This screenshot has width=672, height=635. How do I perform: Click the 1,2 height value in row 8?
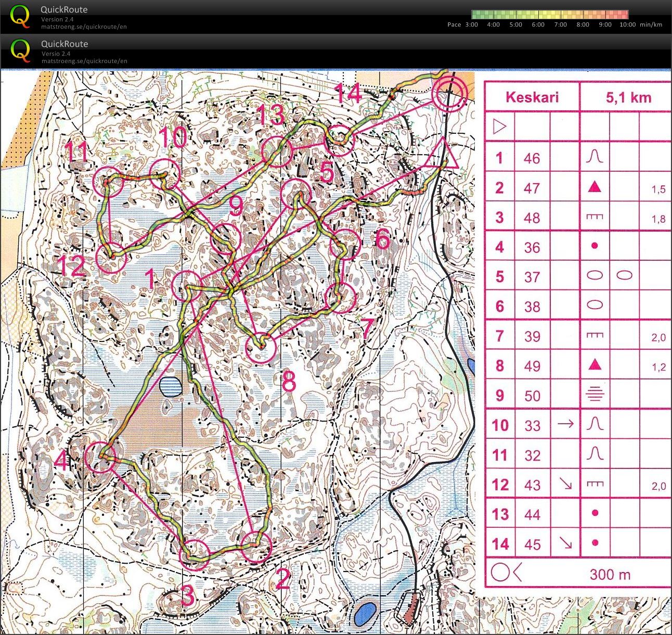[658, 367]
